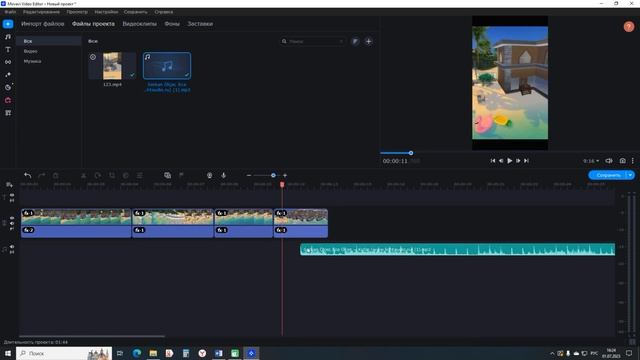Open the three-dot preview options menu
Viewport: 640px width, 360px height.
[x=633, y=161]
